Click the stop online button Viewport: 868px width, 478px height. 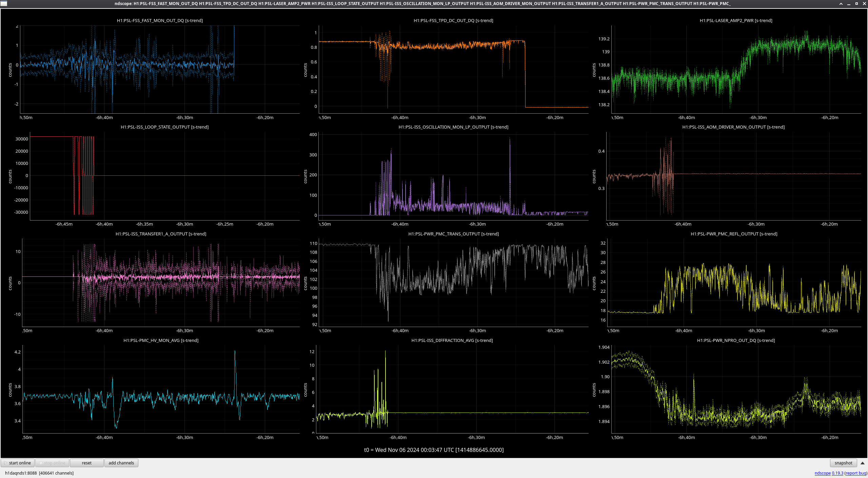tap(52, 463)
